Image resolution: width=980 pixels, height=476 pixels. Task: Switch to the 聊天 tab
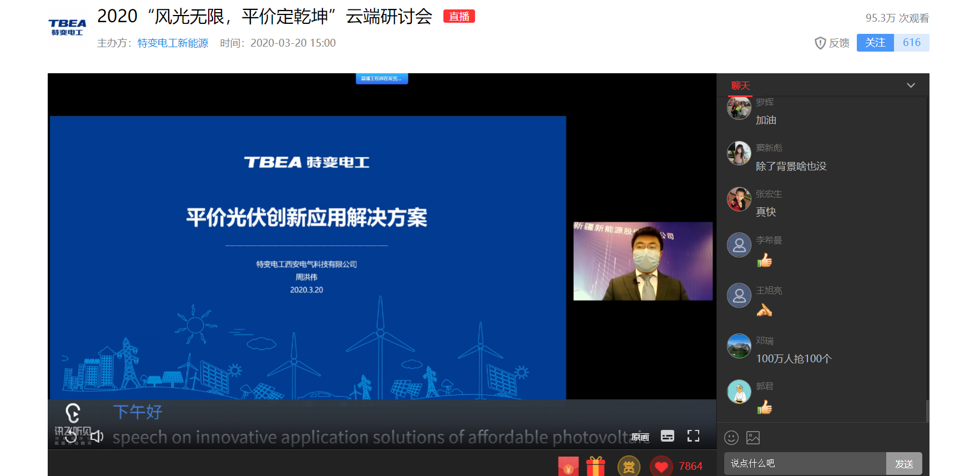[740, 85]
